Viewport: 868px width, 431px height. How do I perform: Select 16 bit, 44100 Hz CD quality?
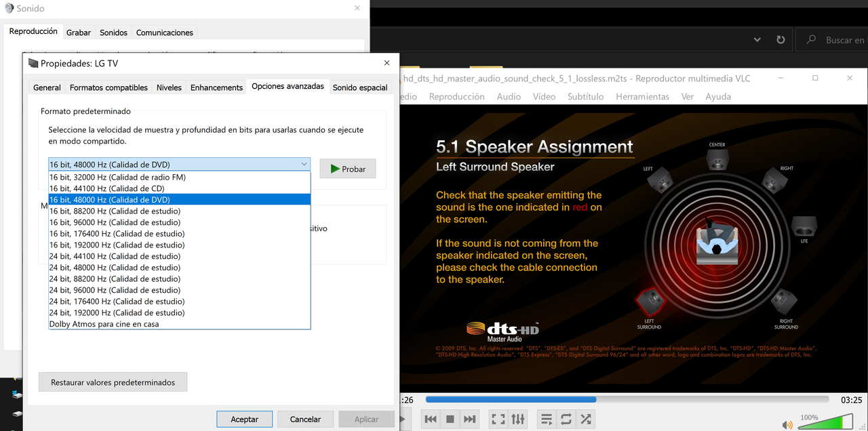pyautogui.click(x=180, y=188)
